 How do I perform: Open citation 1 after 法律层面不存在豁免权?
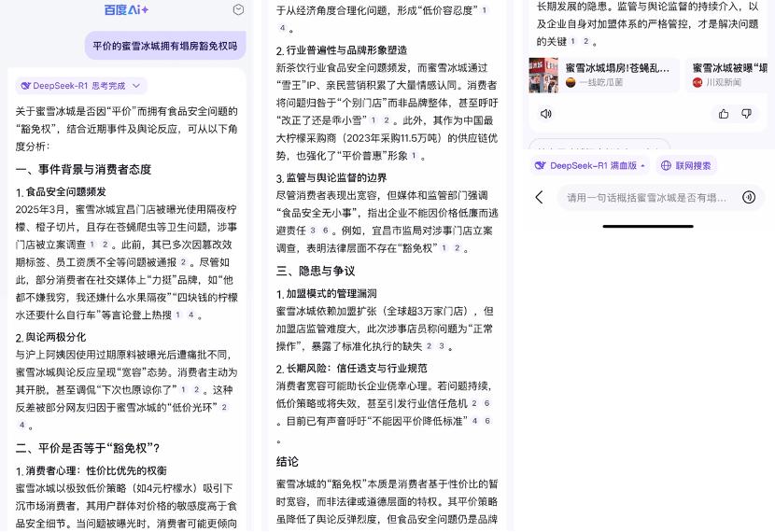pos(444,247)
